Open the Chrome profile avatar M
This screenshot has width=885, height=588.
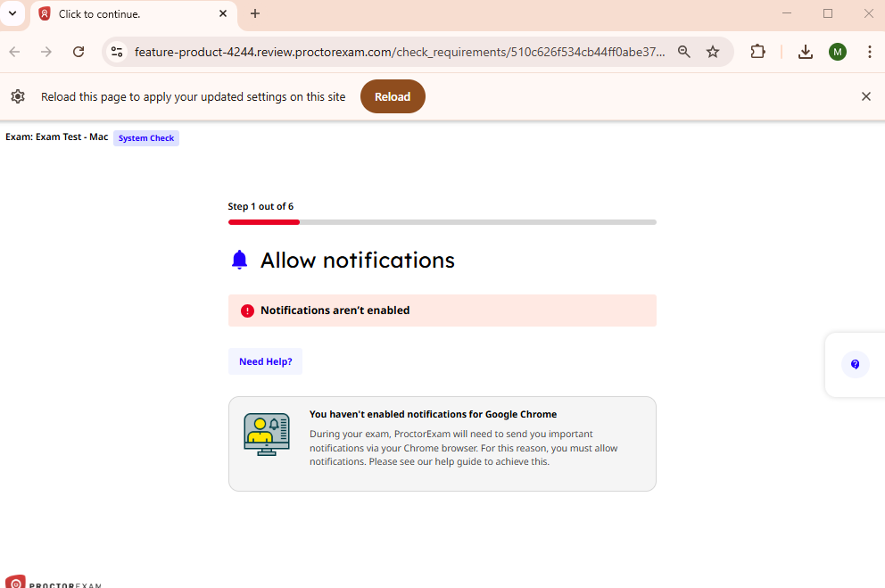(838, 52)
